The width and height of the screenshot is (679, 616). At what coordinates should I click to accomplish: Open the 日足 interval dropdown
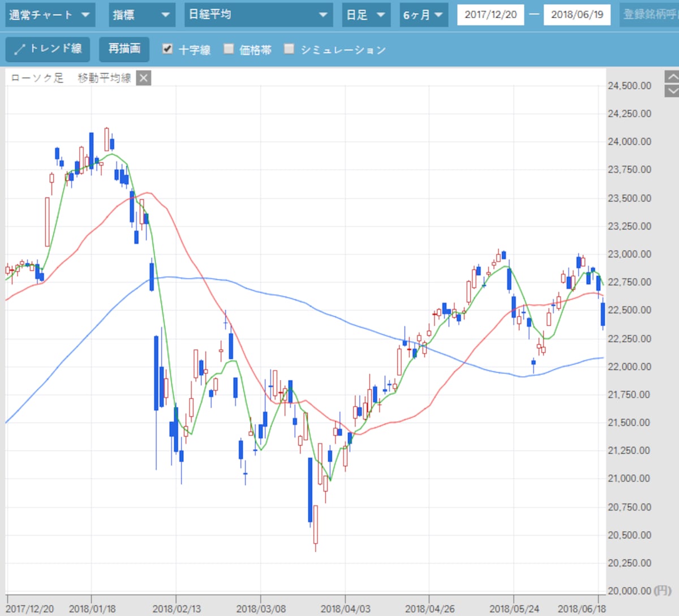point(366,15)
